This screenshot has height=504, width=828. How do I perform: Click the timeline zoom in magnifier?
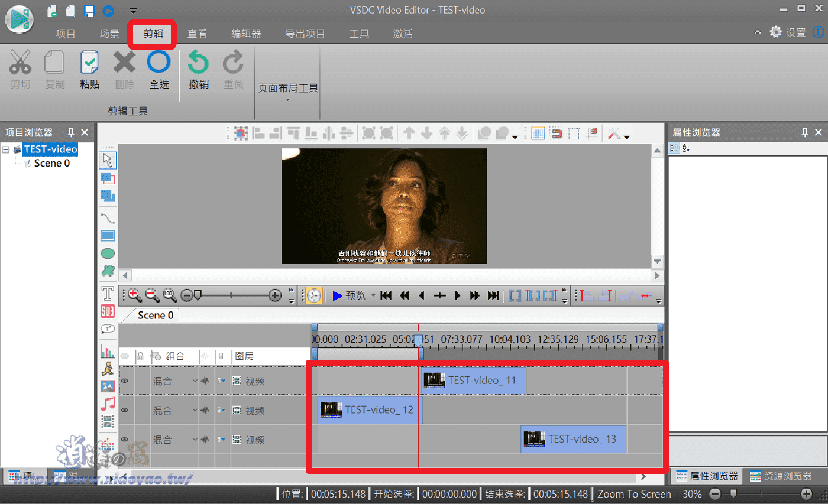[134, 295]
